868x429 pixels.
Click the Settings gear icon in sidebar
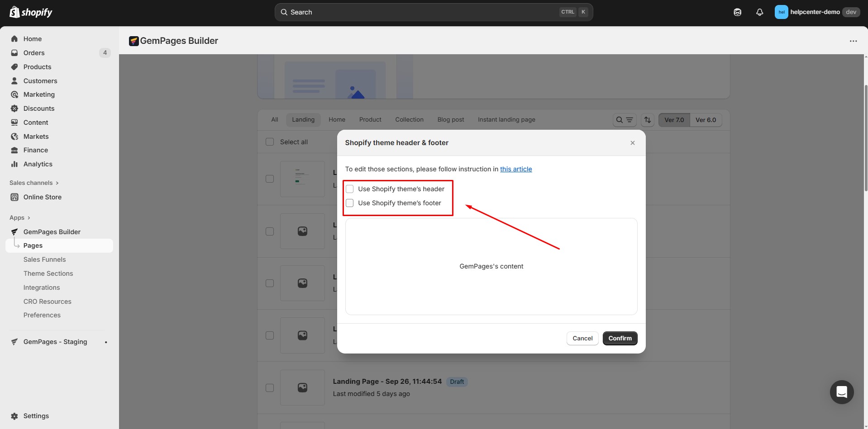click(14, 416)
